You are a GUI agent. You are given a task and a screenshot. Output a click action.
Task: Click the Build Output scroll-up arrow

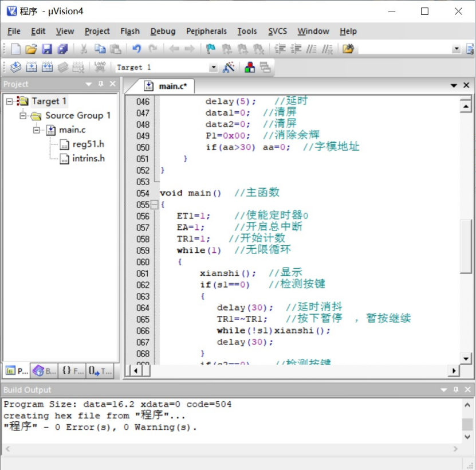coord(467,405)
